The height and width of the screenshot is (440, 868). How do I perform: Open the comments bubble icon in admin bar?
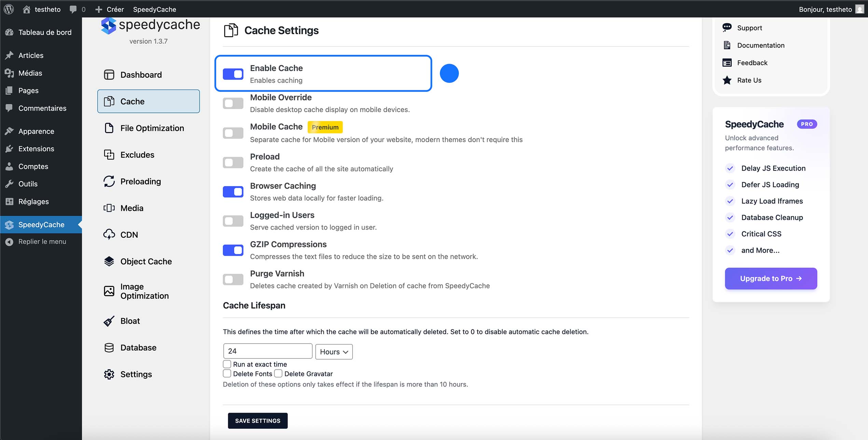73,9
